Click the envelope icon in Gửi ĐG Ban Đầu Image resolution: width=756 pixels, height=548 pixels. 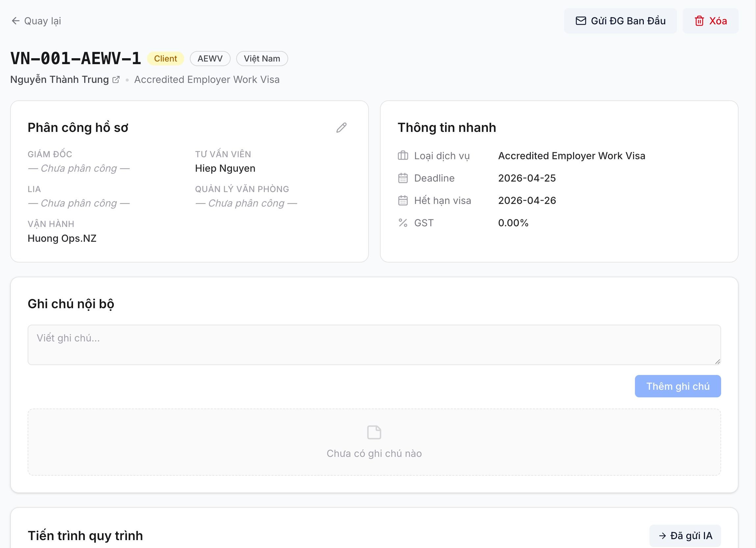click(581, 21)
